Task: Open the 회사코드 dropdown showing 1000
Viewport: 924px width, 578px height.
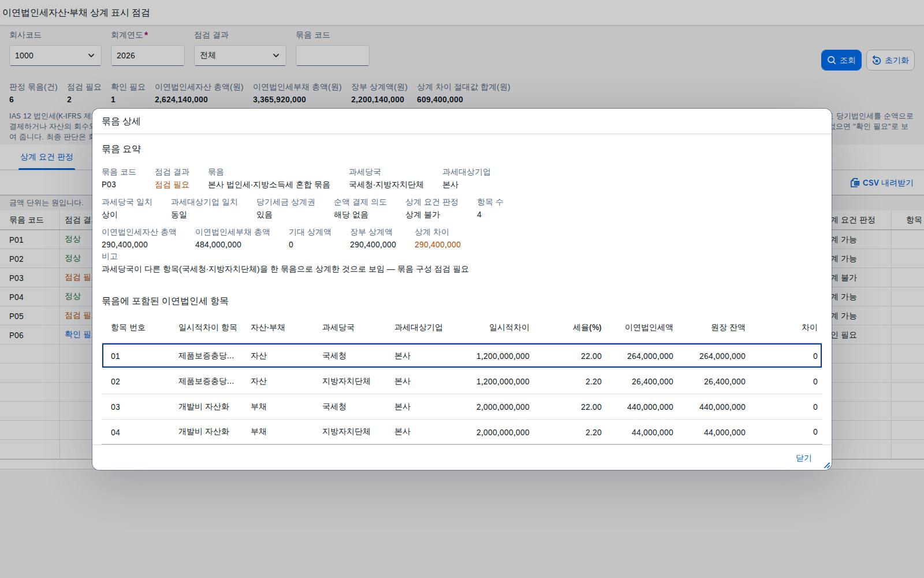Action: click(55, 55)
